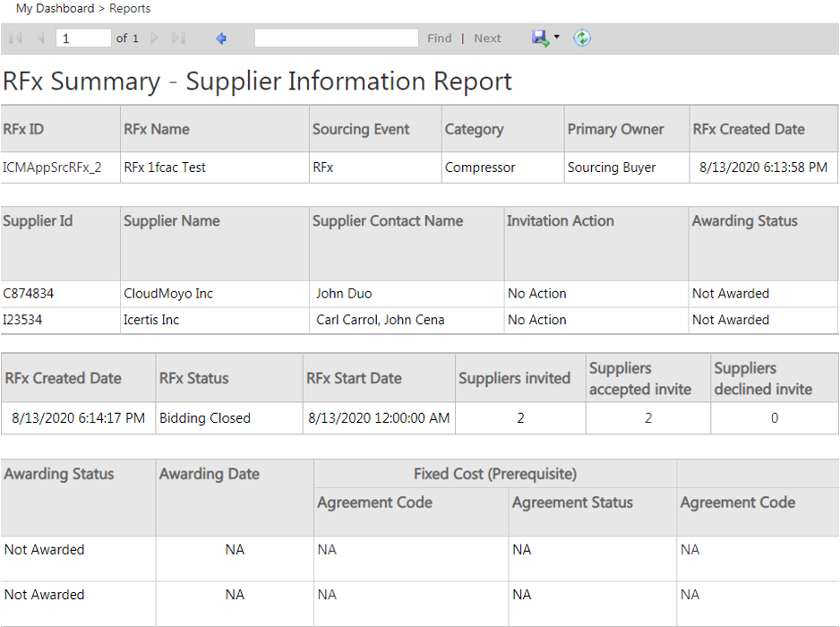Viewport: 840px width, 627px height.
Task: Select supplier ID C874834
Action: [29, 294]
